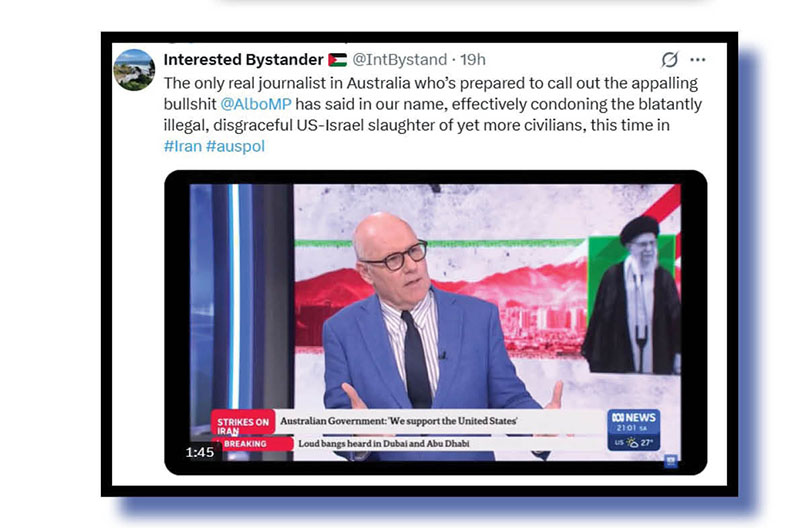Click the red STRIKES ON IRAN banner
This screenshot has height=528, width=794.
[243, 424]
